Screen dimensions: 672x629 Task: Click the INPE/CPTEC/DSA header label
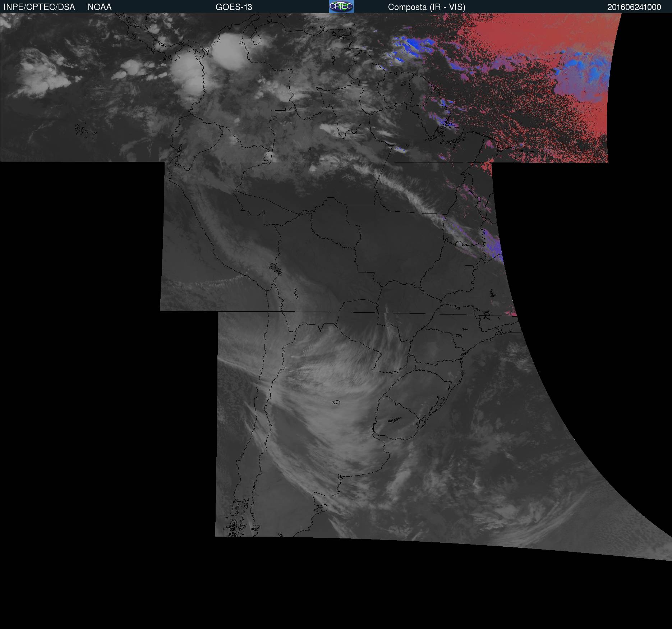(39, 7)
